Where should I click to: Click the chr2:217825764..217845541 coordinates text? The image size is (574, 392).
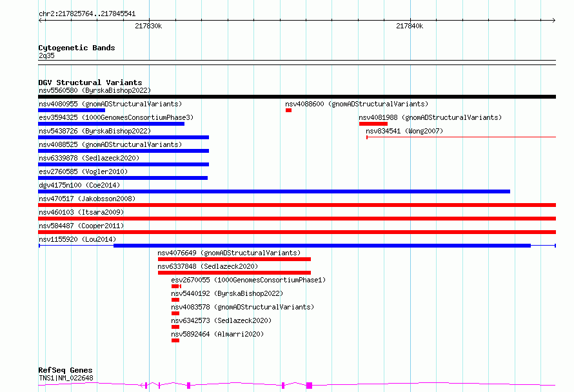(87, 14)
